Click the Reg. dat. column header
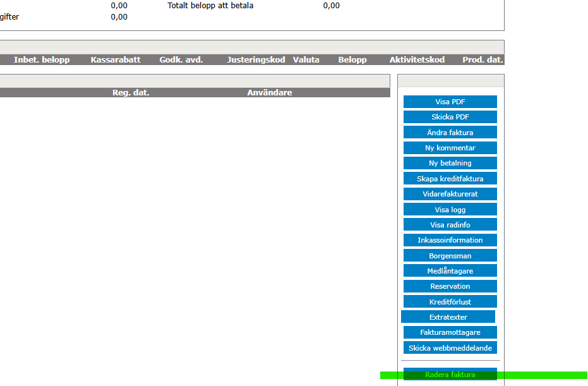 tap(131, 93)
